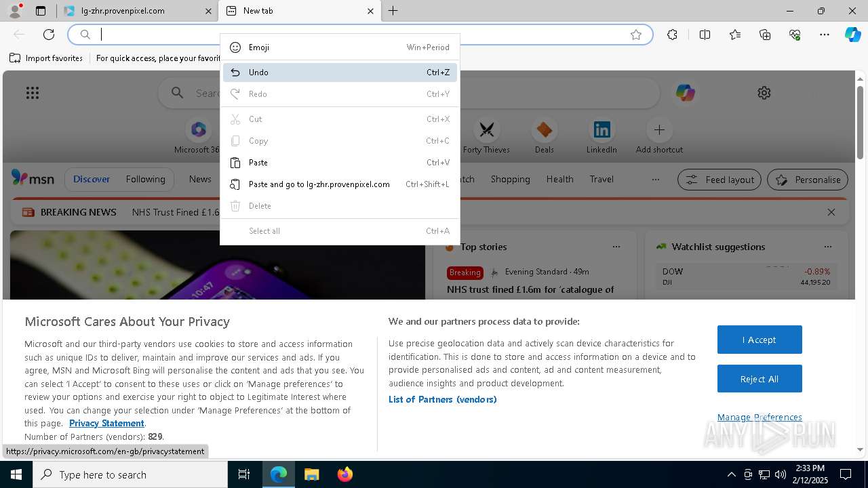Close the New tab tab
The image size is (868, 488).
[x=370, y=11]
